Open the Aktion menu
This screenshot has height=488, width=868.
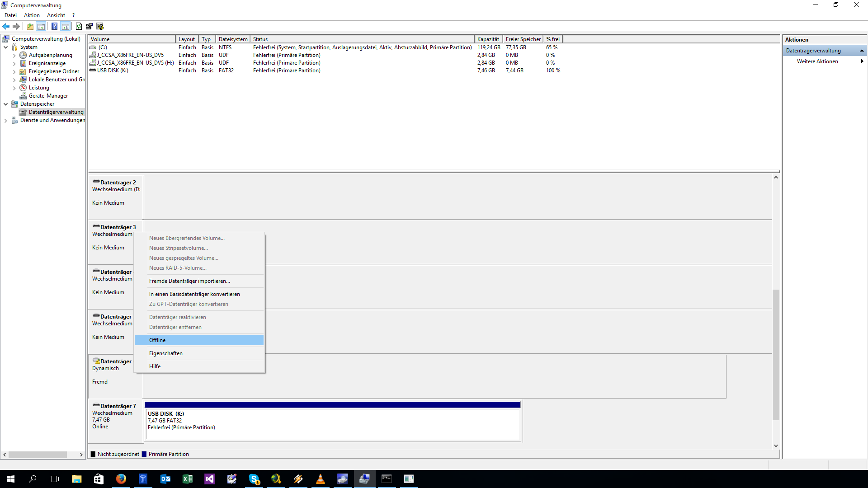[x=32, y=15]
